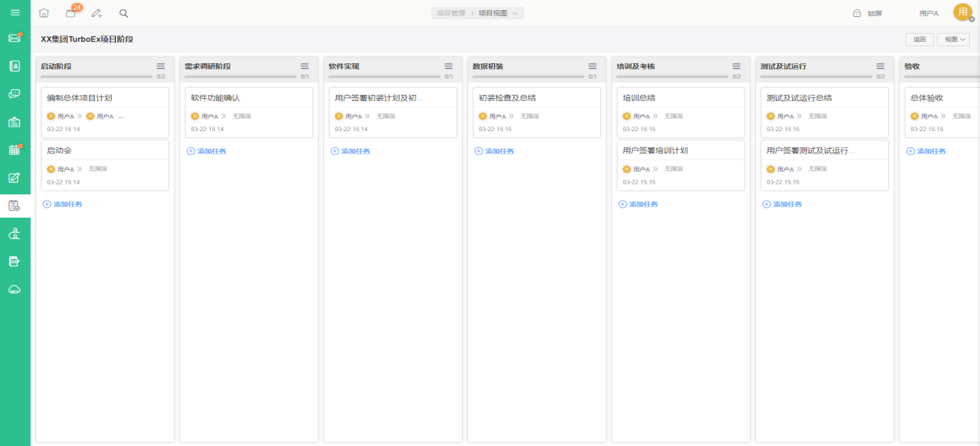Click 添加任务 in the 验收 column
This screenshot has height=446, width=980.
click(926, 151)
